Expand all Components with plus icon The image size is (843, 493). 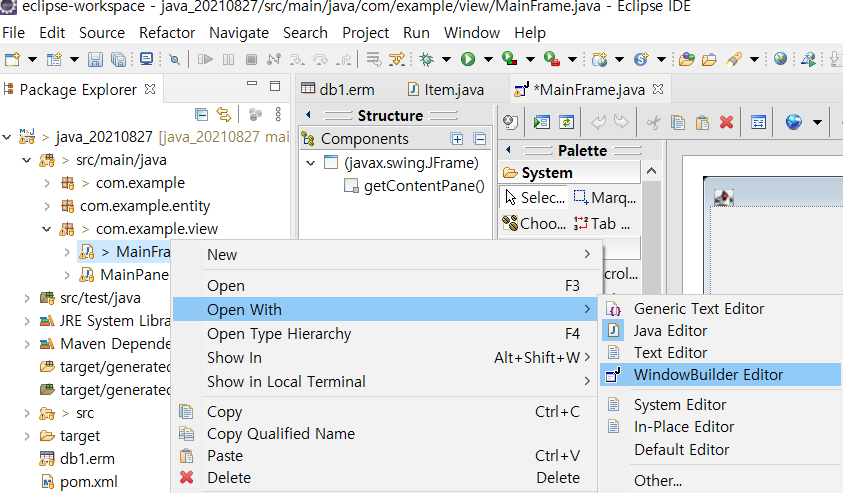(457, 139)
